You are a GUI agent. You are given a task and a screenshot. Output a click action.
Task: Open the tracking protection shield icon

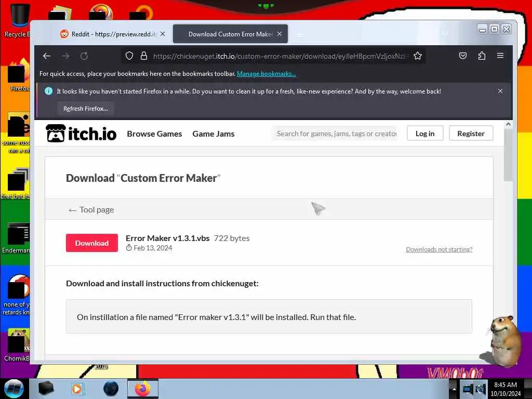(129, 56)
